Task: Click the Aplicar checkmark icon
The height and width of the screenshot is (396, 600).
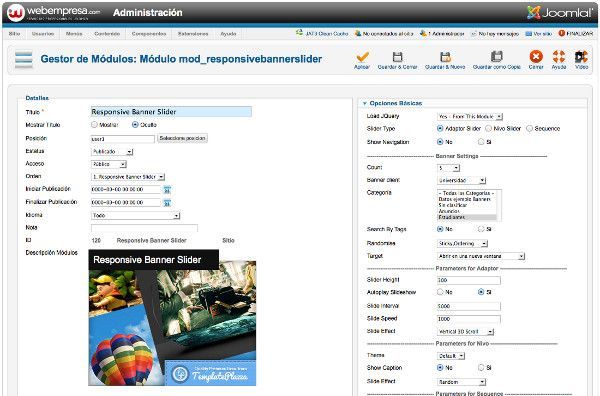Action: [x=362, y=57]
